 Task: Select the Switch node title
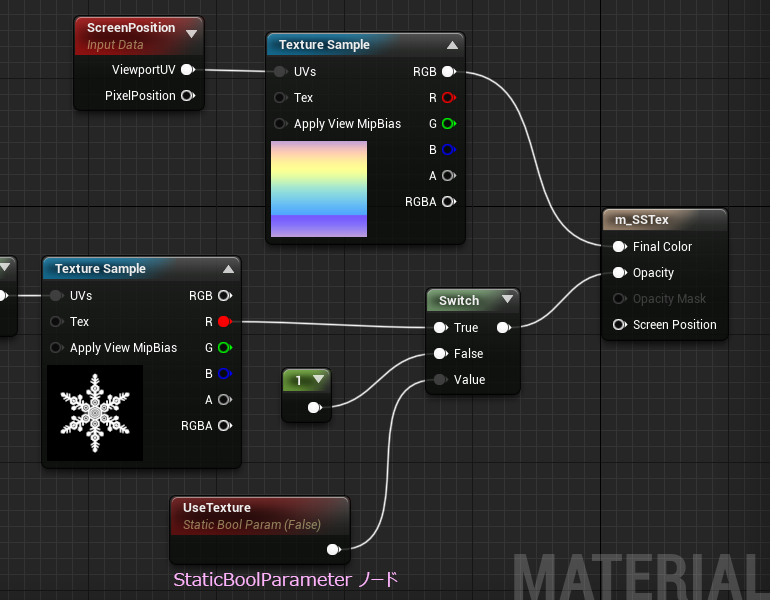pyautogui.click(x=459, y=300)
